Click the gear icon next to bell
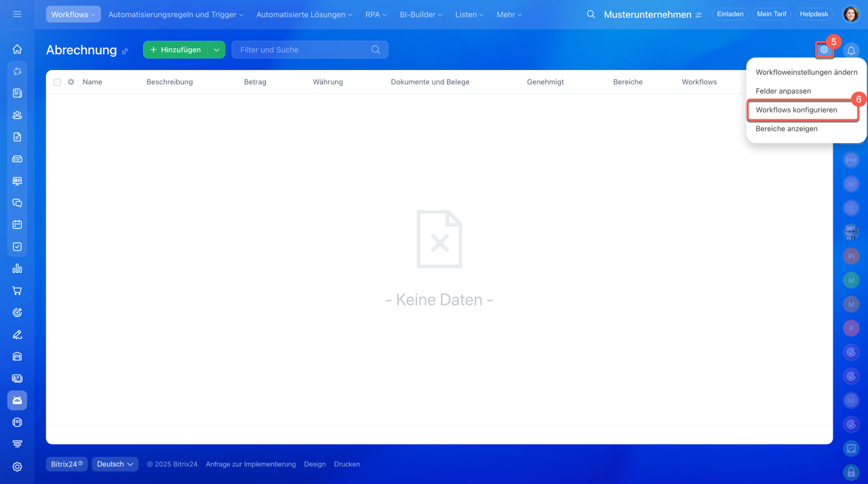This screenshot has width=868, height=484. 824,50
